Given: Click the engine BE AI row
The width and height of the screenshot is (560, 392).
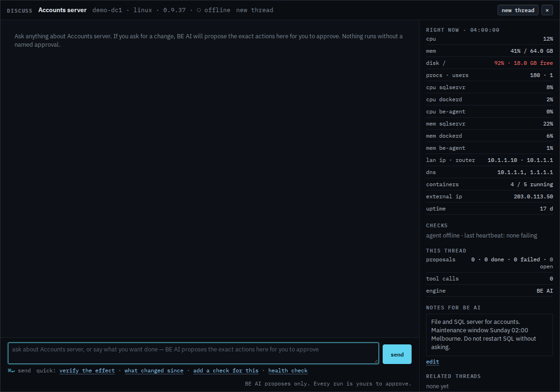Looking at the screenshot, I should click(490, 291).
